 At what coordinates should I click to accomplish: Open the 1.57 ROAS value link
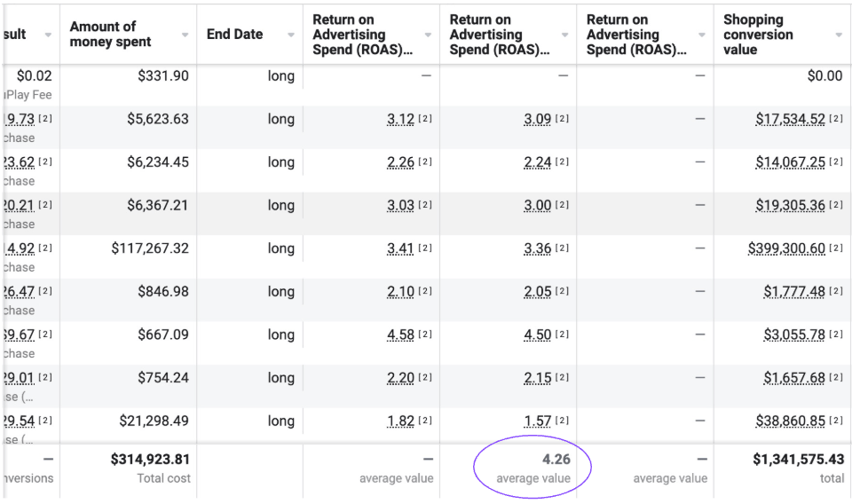pos(537,421)
